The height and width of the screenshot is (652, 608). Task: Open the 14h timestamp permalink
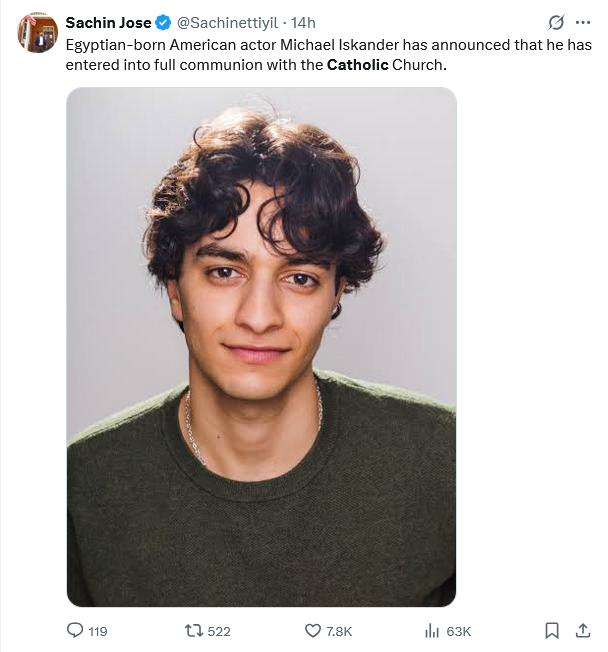click(x=303, y=23)
